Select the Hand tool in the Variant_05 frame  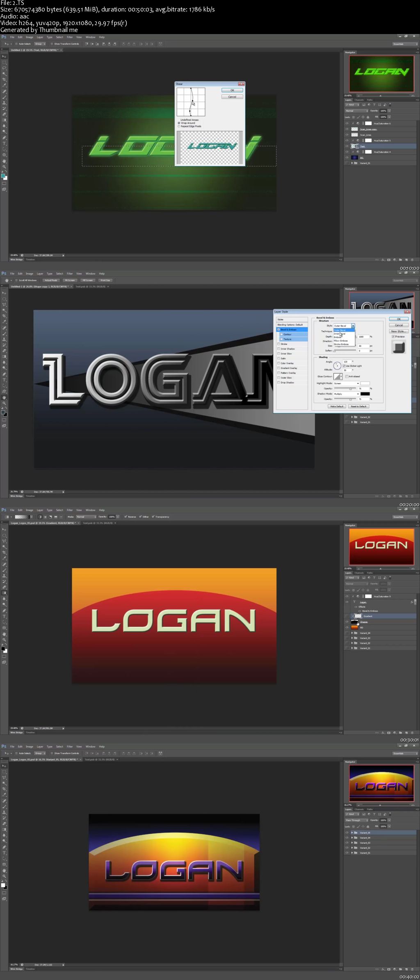coord(5,870)
